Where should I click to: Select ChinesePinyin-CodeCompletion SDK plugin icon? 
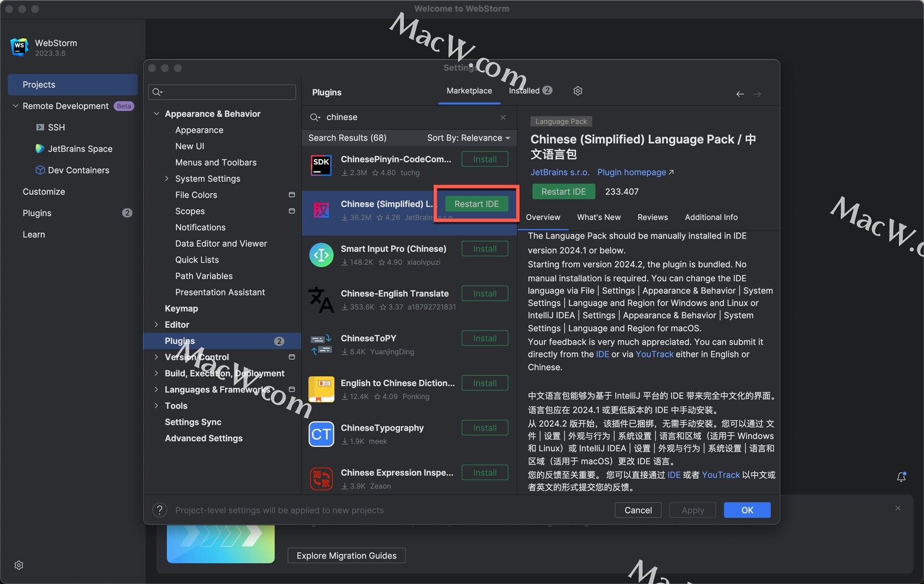(321, 165)
